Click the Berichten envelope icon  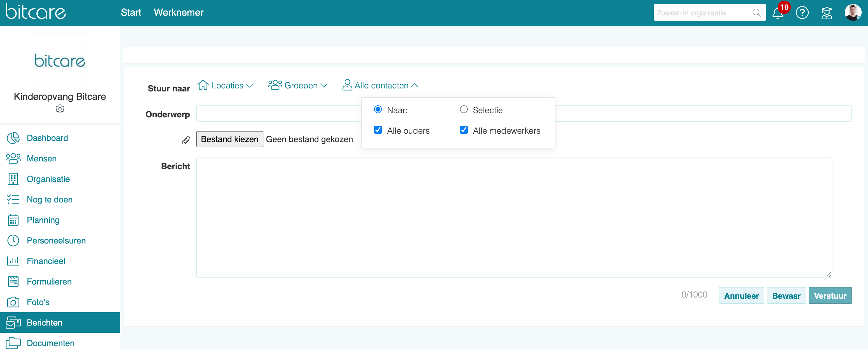point(13,323)
